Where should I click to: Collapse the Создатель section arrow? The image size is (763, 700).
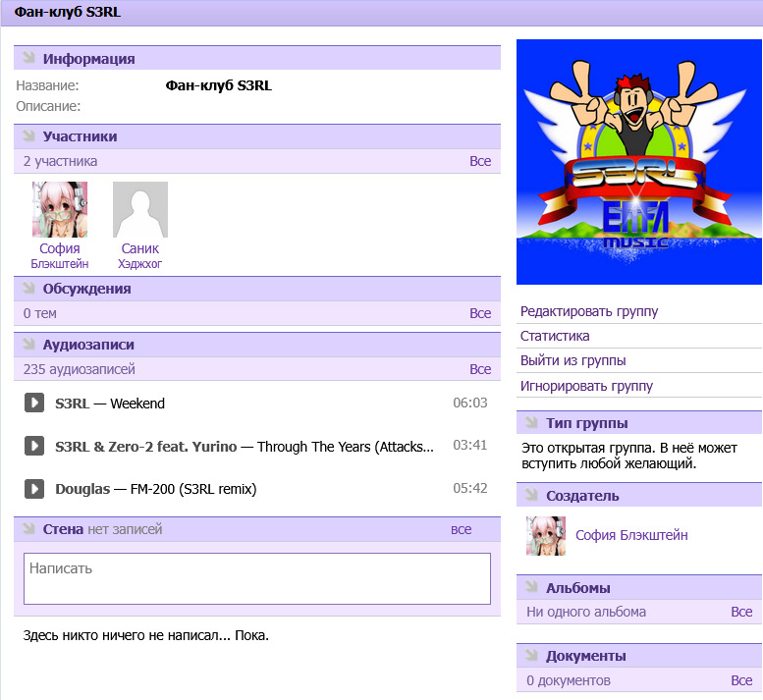531,495
